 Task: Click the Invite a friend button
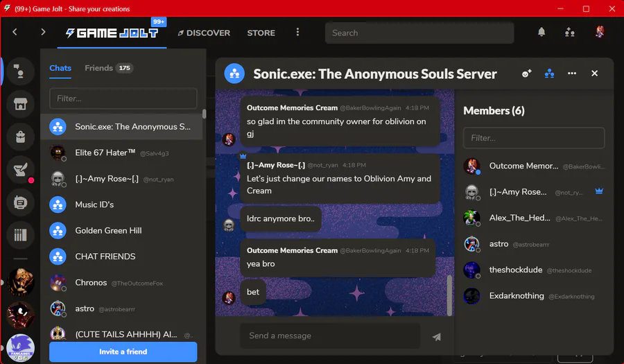pos(123,352)
